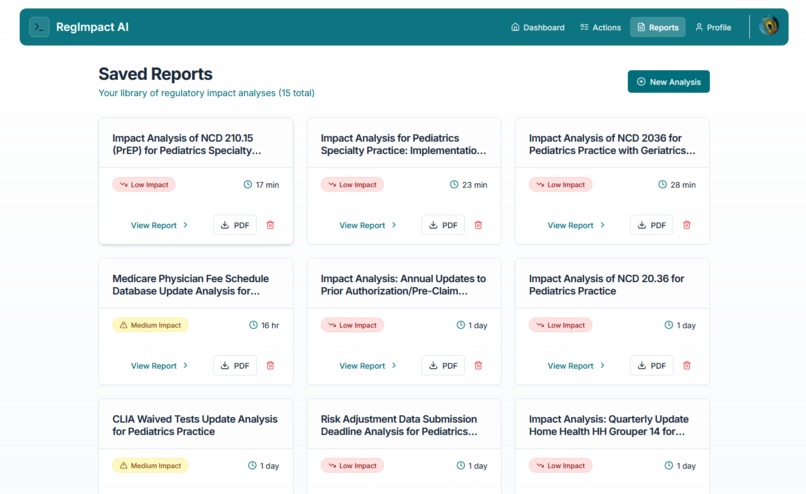Delete the NCD 2036 Geriatrics report
This screenshot has width=806, height=494.
[x=687, y=225]
